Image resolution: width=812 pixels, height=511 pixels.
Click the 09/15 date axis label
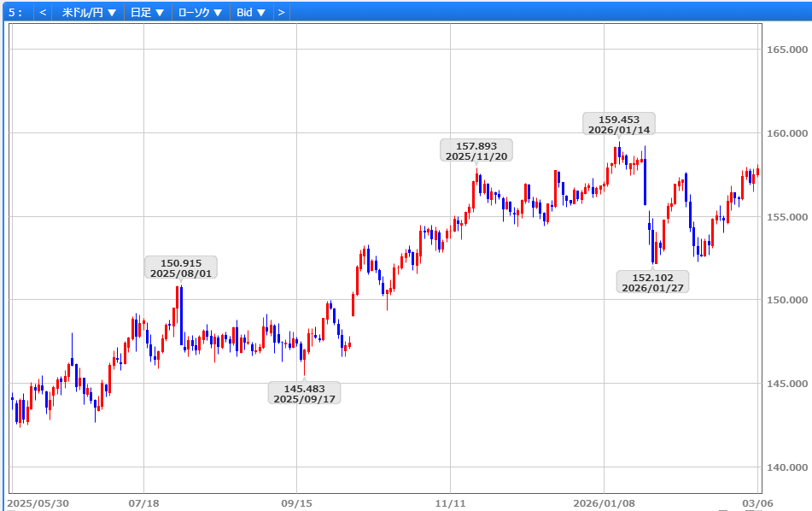(295, 503)
